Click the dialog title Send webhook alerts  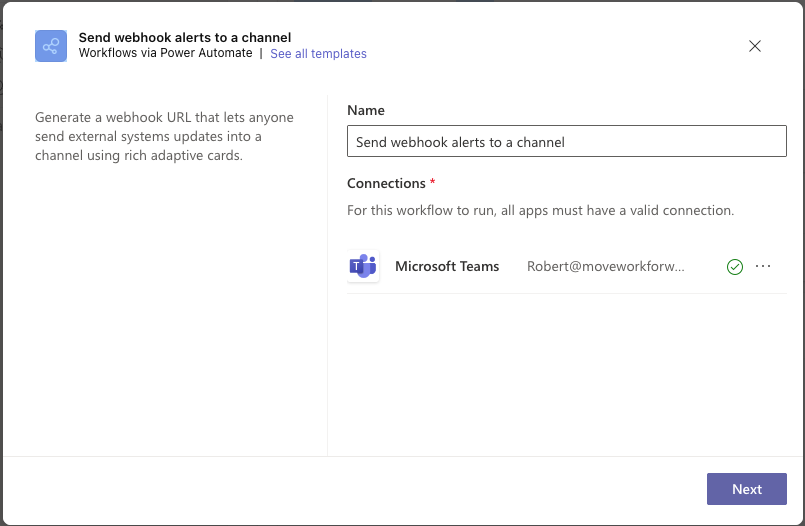185,38
